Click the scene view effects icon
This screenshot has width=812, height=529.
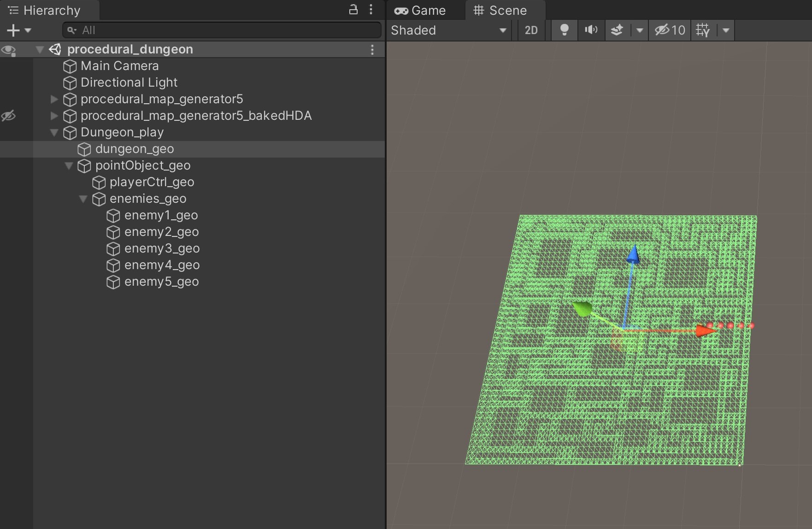click(618, 30)
